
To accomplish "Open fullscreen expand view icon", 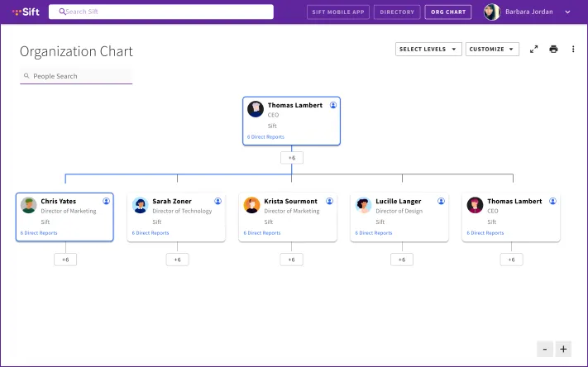I will [533, 49].
